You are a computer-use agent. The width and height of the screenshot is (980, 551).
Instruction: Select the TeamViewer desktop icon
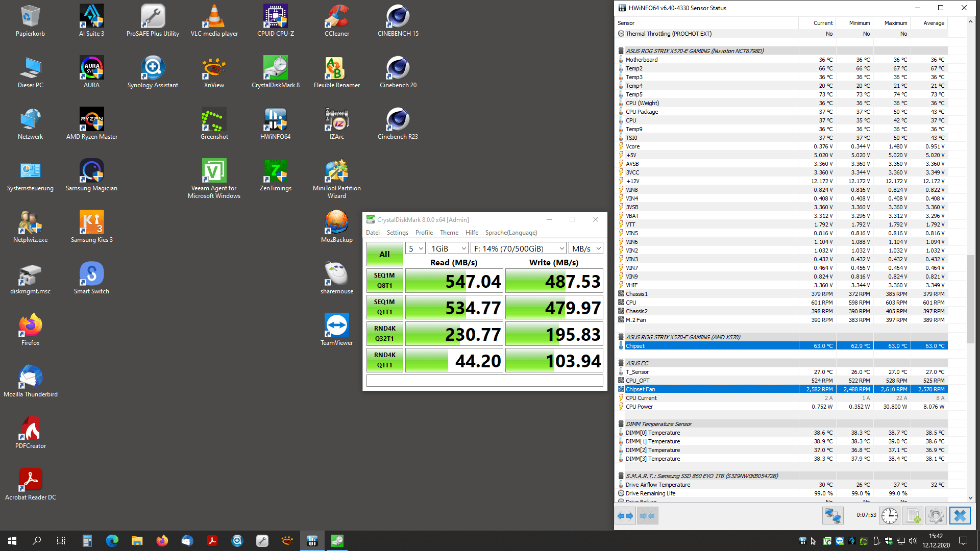[x=337, y=330]
